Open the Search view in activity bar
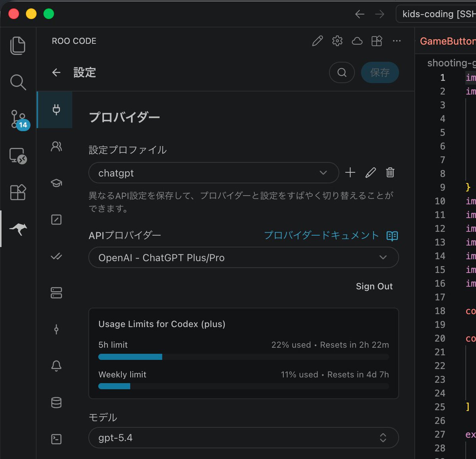This screenshot has width=476, height=459. tap(18, 82)
